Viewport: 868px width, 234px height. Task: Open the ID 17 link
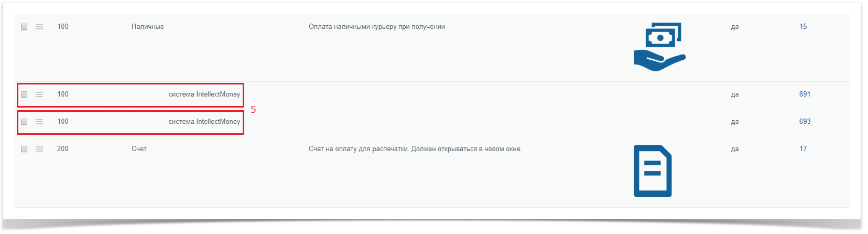click(803, 149)
